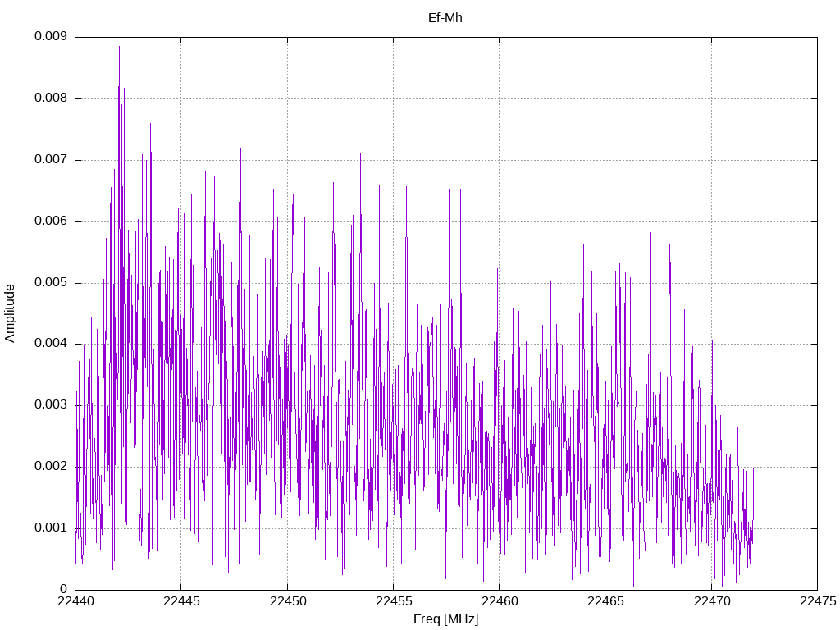The width and height of the screenshot is (840, 630).
Task: Click y-axis tick label 0.005
Action: pyautogui.click(x=51, y=282)
